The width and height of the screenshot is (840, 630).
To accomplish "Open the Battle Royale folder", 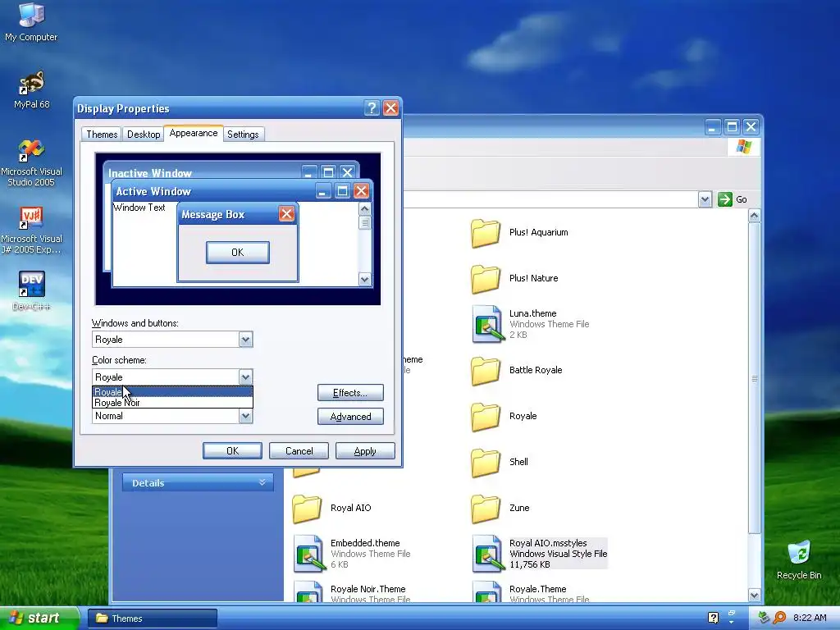I will [486, 371].
